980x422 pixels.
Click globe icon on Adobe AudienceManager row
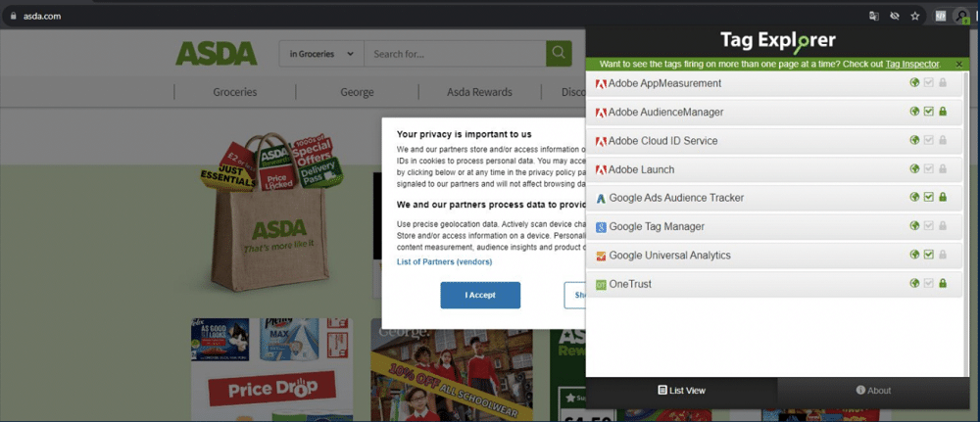point(914,112)
